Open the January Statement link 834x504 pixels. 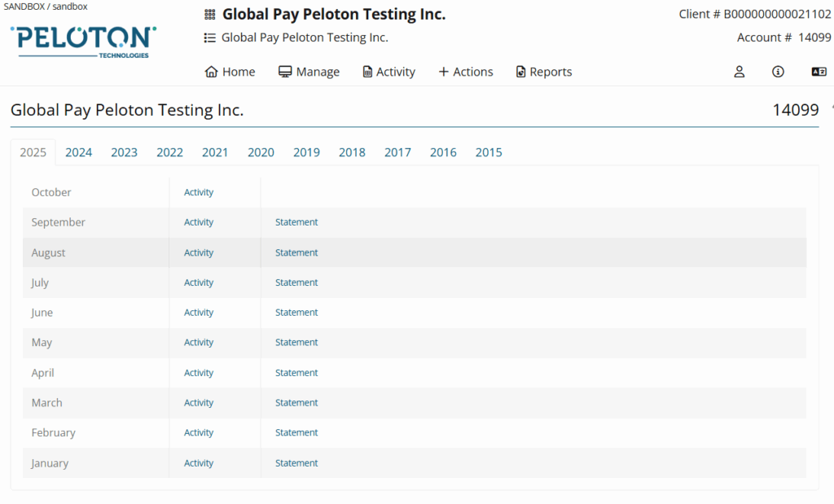click(296, 463)
